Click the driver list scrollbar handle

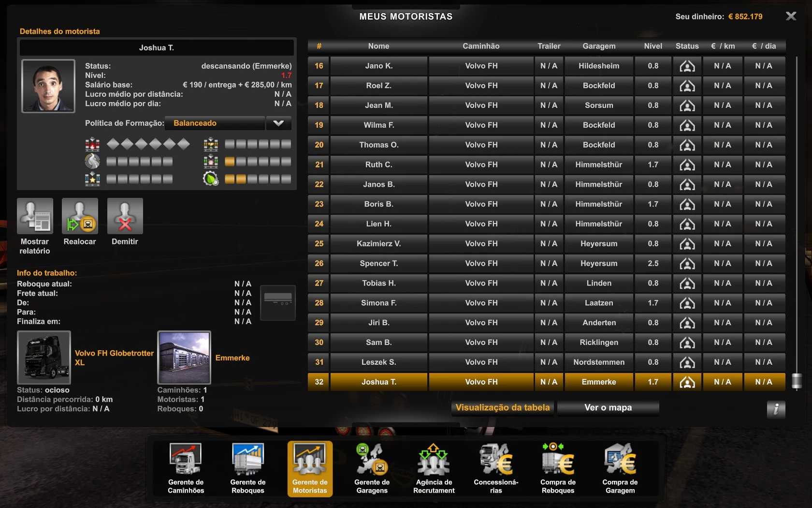tap(797, 381)
